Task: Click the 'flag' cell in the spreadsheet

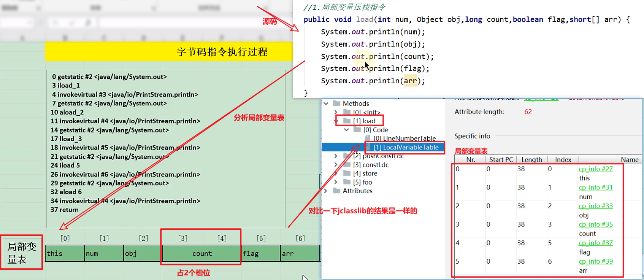Action: 261,253
